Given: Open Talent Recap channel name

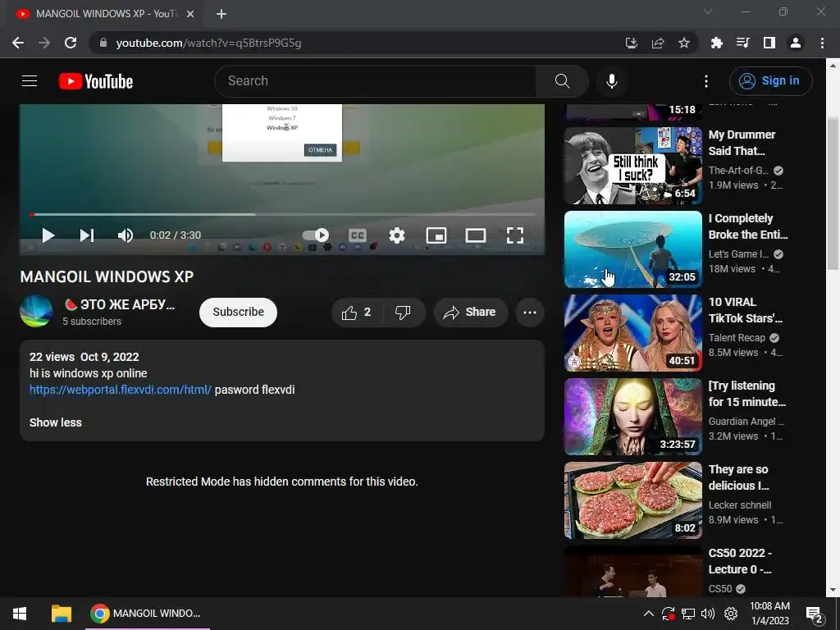Looking at the screenshot, I should click(x=737, y=337).
